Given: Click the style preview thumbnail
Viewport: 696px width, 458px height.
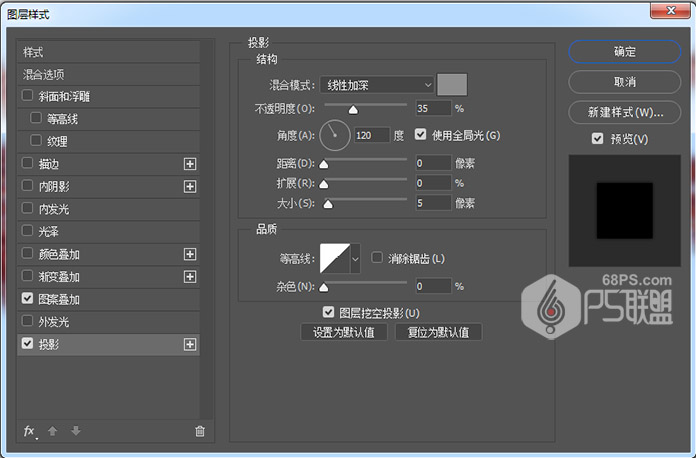Looking at the screenshot, I should (625, 211).
